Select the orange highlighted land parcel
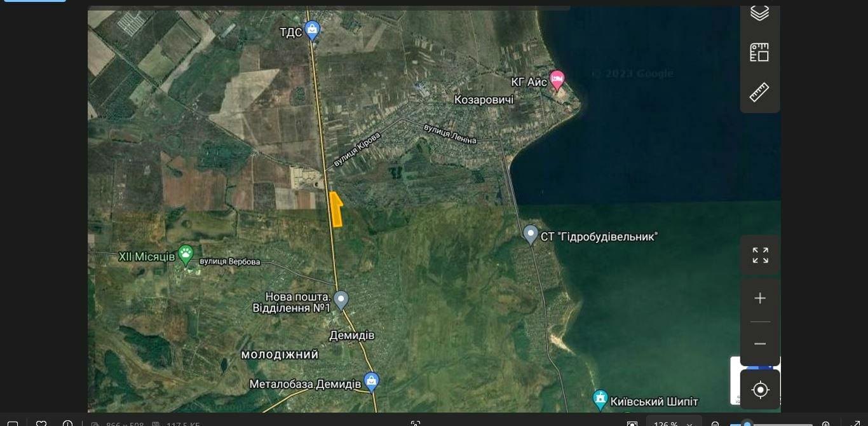The height and width of the screenshot is (426, 868). pos(336,210)
